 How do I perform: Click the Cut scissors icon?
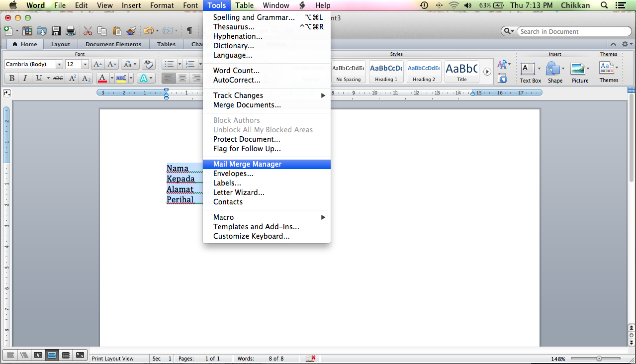(88, 30)
